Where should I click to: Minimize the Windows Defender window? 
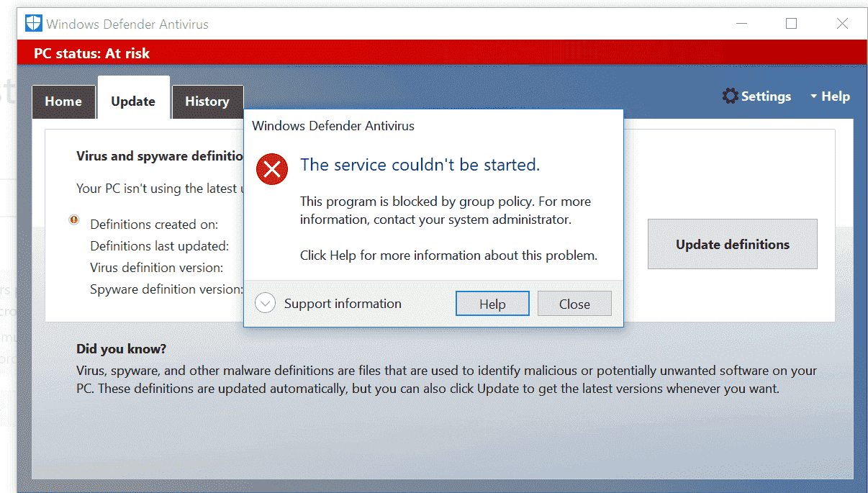741,24
